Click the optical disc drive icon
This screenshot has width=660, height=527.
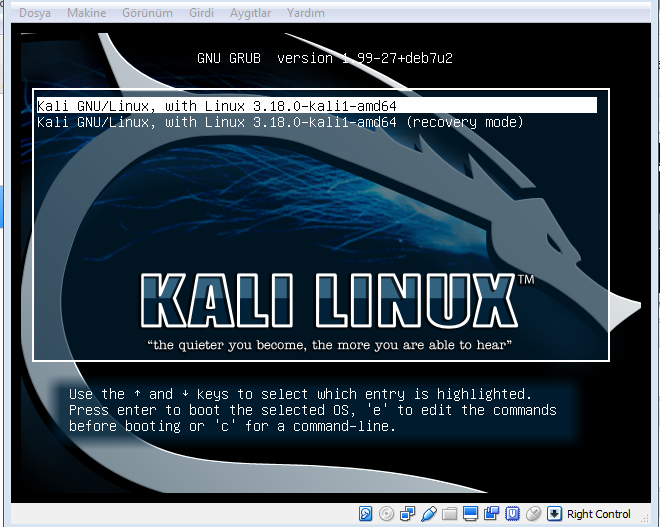(387, 514)
